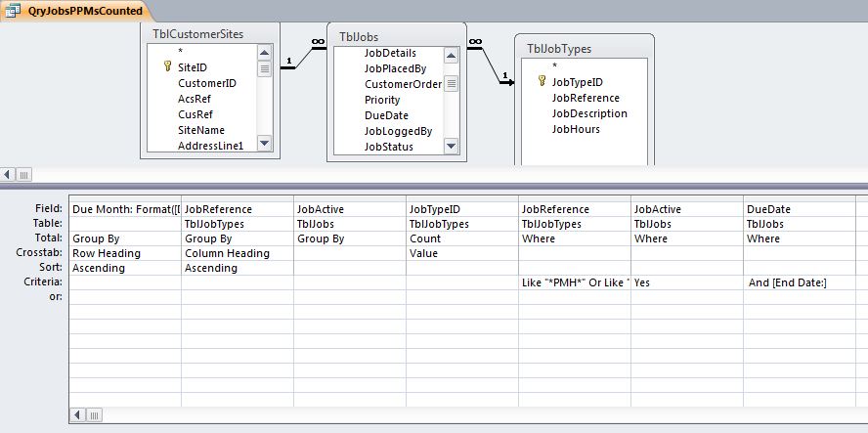868x433 pixels.
Task: Click the TblJobTypes table title bar
Action: pos(584,47)
